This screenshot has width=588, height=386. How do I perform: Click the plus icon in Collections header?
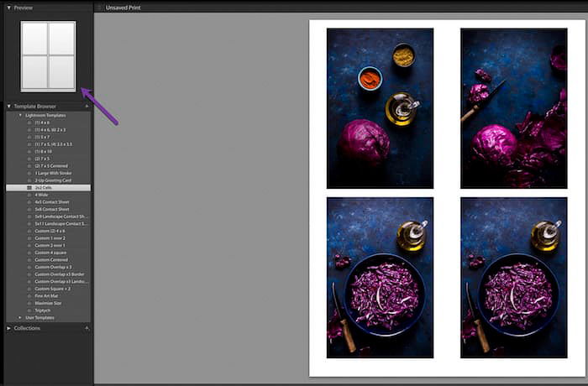(x=87, y=328)
